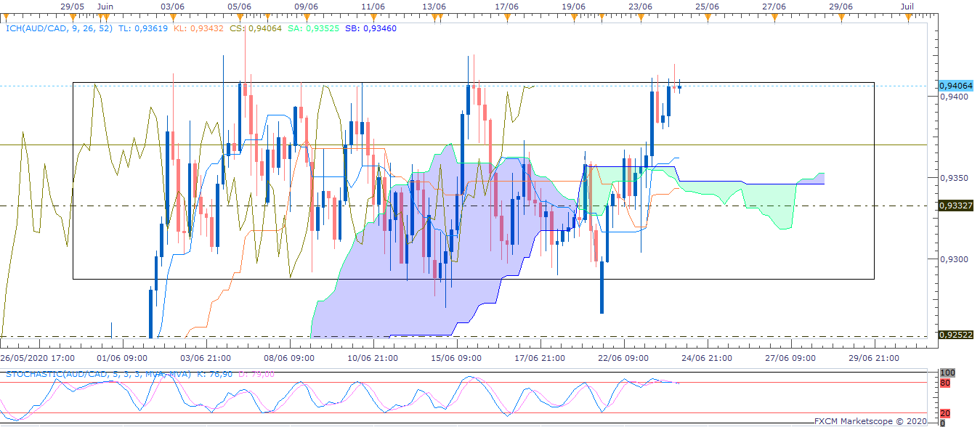The image size is (980, 427).
Task: Click the orange marker below Juil
Action: (x=907, y=15)
